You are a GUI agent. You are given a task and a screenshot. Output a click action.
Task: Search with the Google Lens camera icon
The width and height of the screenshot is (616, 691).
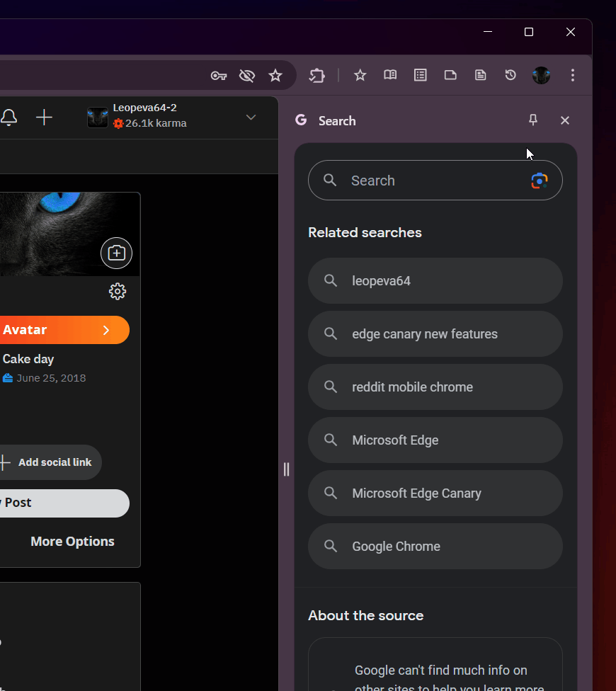[540, 181]
